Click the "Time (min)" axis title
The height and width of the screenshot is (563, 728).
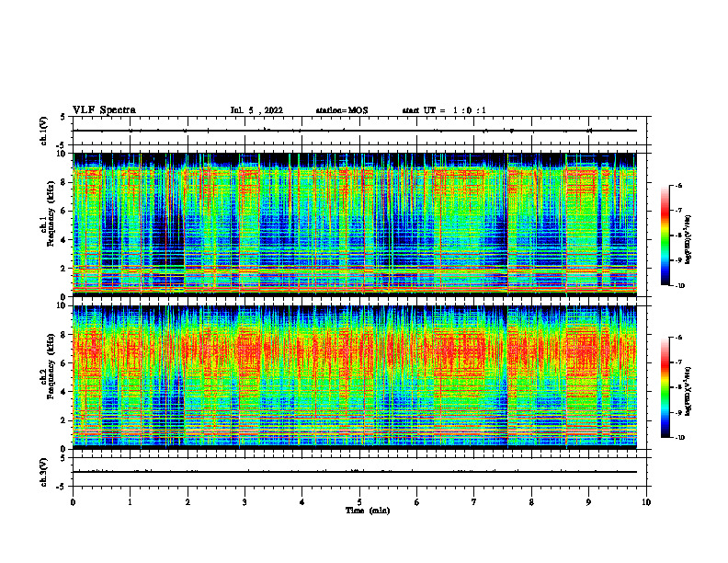(x=368, y=511)
